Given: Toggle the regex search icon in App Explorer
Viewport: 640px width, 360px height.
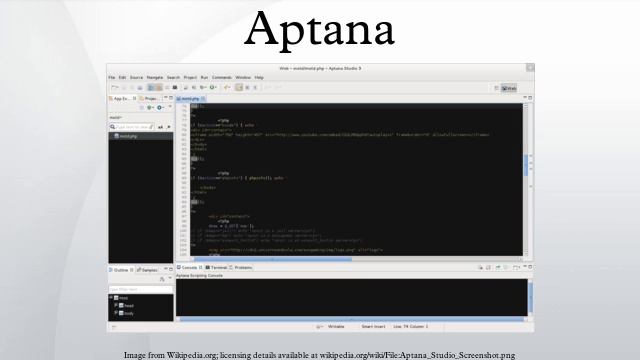Looking at the screenshot, I should click(168, 127).
